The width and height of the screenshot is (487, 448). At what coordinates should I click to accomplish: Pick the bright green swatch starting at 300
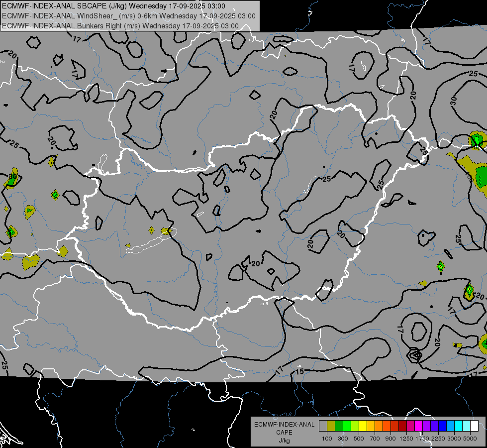347,426
